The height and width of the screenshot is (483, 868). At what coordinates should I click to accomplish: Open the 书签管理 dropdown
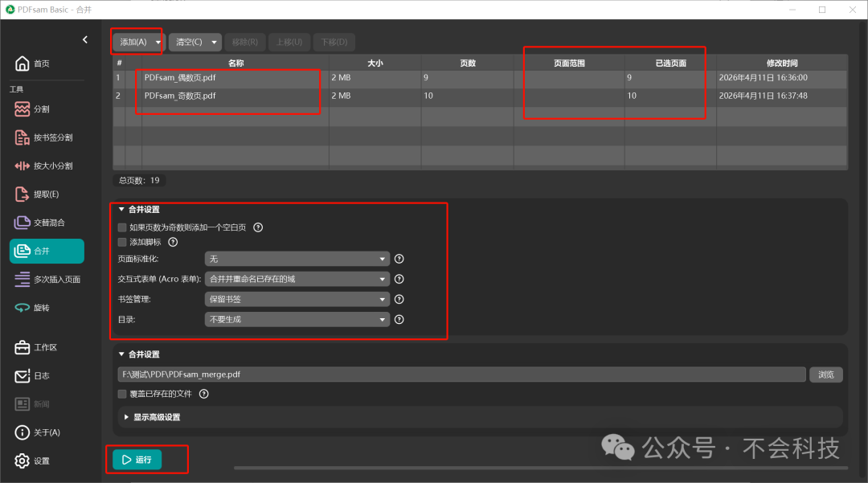coord(297,299)
